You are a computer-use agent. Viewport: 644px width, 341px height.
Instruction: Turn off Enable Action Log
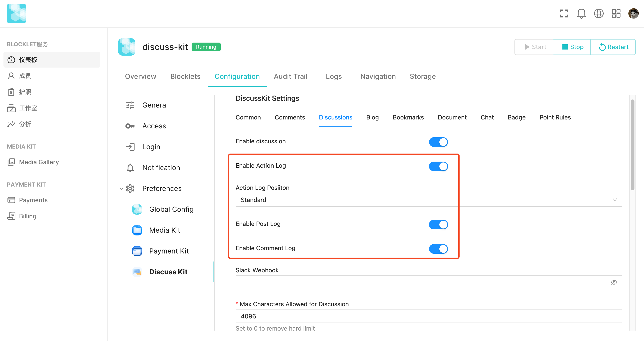438,166
